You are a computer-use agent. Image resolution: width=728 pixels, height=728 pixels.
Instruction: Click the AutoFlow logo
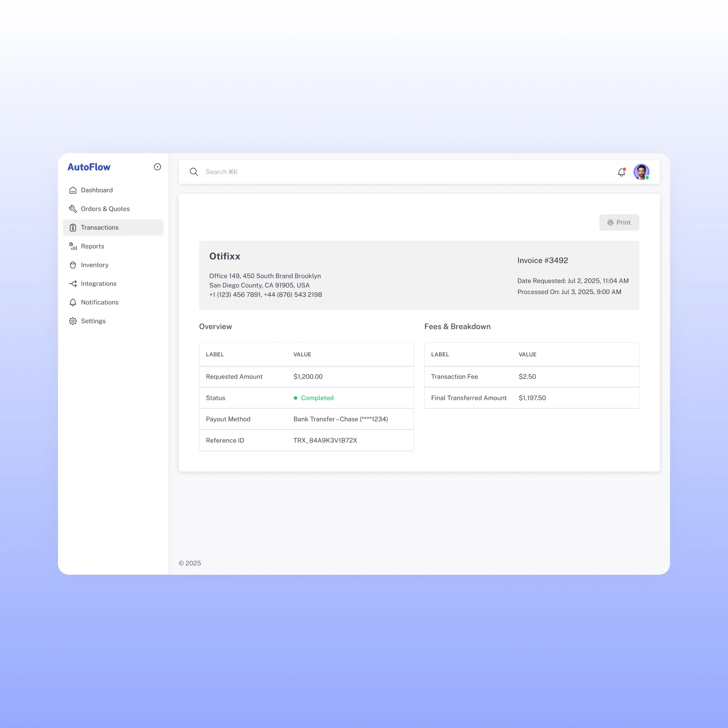(x=89, y=167)
